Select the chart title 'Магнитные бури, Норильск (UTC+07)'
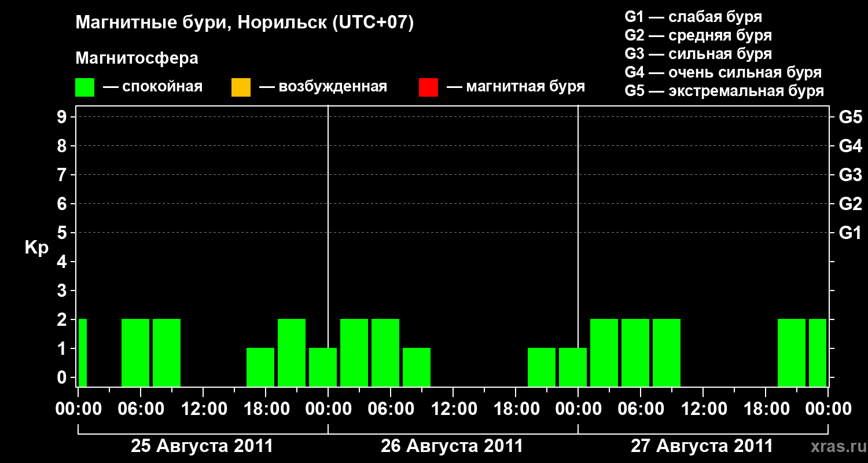The width and height of the screenshot is (868, 463). [x=245, y=23]
